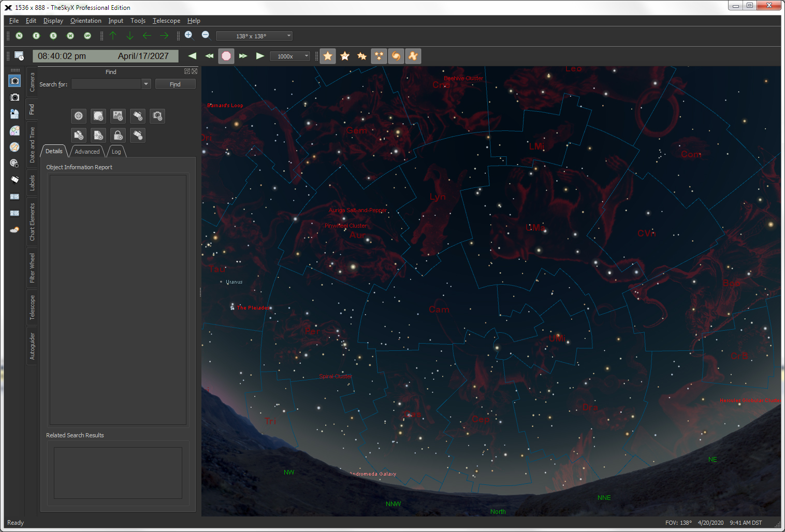785x532 pixels.
Task: Step time forward with double-right arrows
Action: (243, 56)
